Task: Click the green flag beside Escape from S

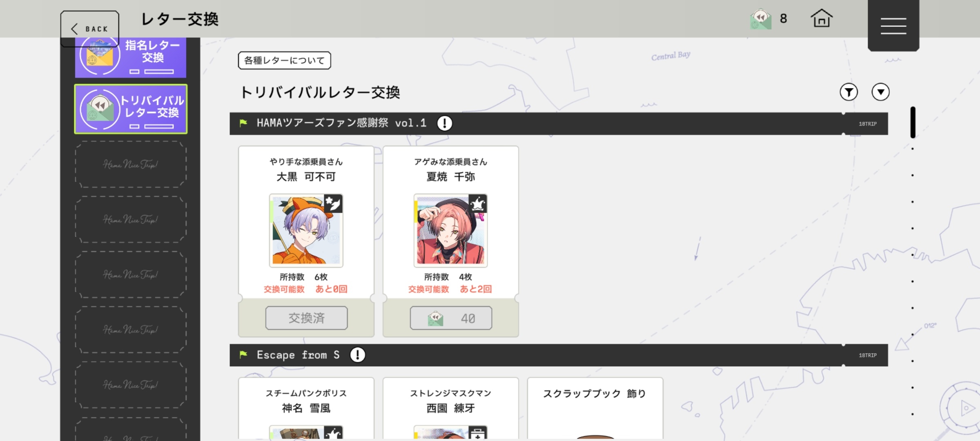Action: 243,354
